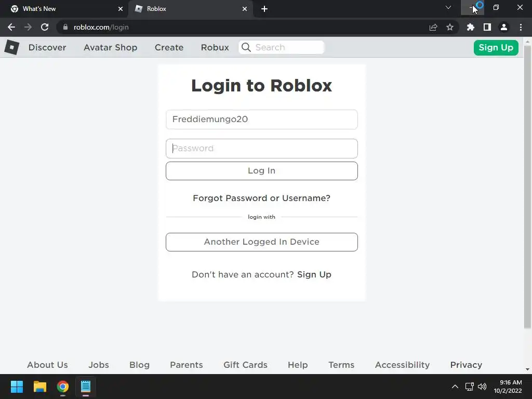Close the Roblox tab
Screen dimensions: 532x399
pyautogui.click(x=245, y=9)
